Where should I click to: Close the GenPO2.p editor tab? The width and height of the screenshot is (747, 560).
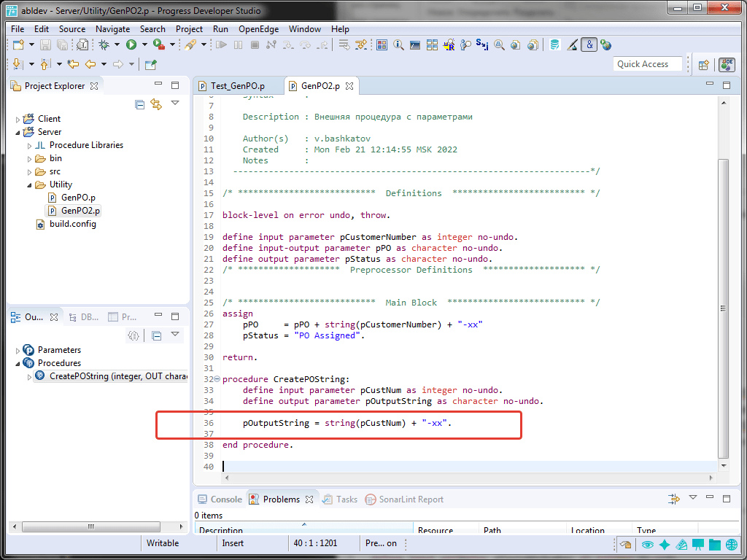pyautogui.click(x=349, y=86)
